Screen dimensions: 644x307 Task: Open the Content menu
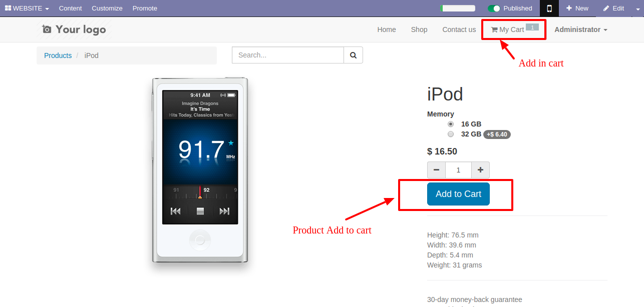(70, 8)
